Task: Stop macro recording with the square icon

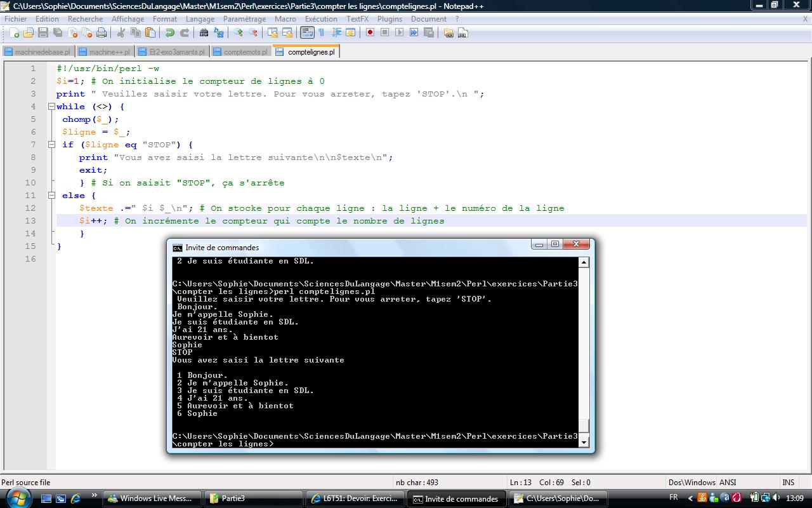Action: click(x=384, y=32)
